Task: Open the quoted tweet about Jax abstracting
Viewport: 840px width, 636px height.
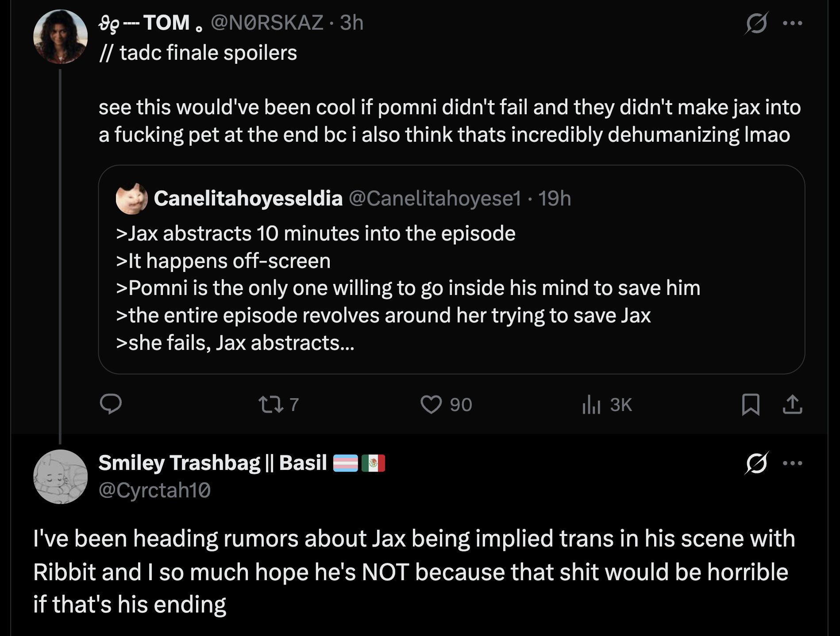Action: tap(451, 269)
